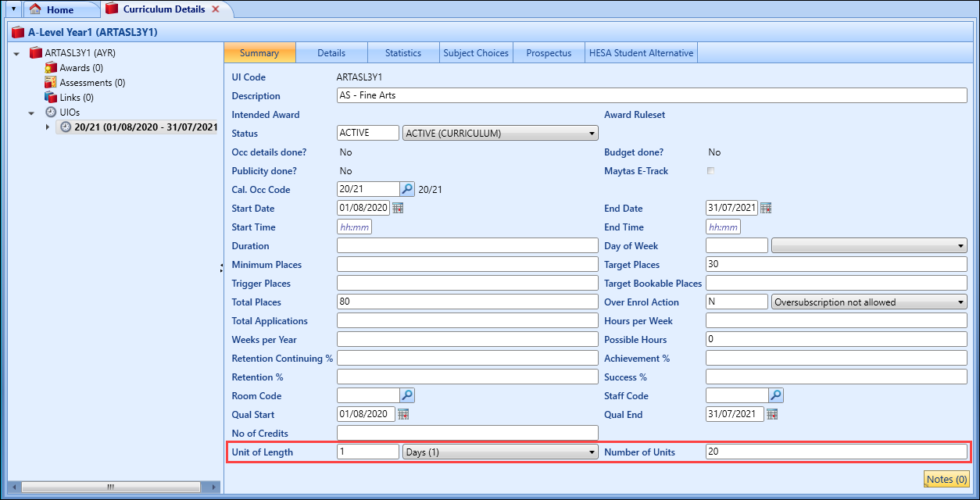Open the Oversubscription not allowed dropdown
The height and width of the screenshot is (500, 980).
tap(869, 302)
